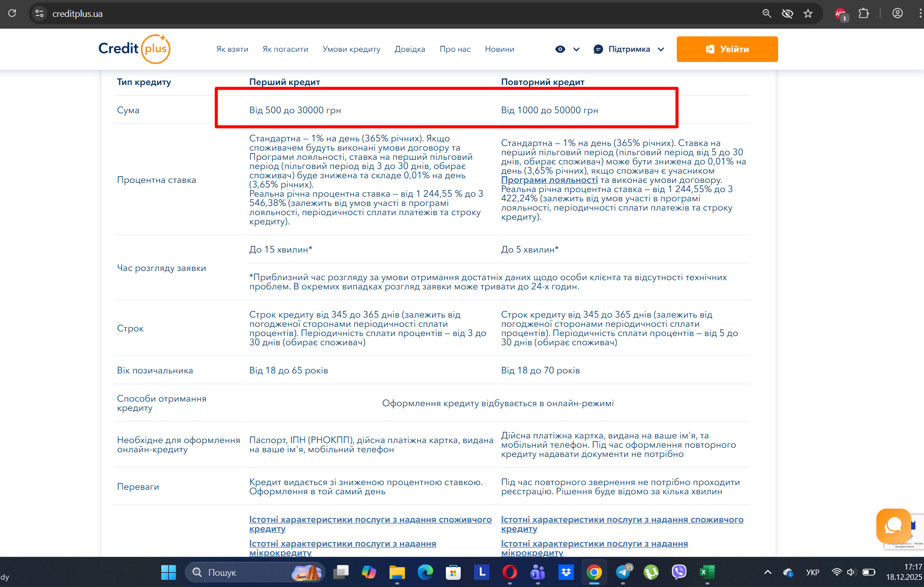Open uTorrent from the taskbar

click(x=651, y=572)
